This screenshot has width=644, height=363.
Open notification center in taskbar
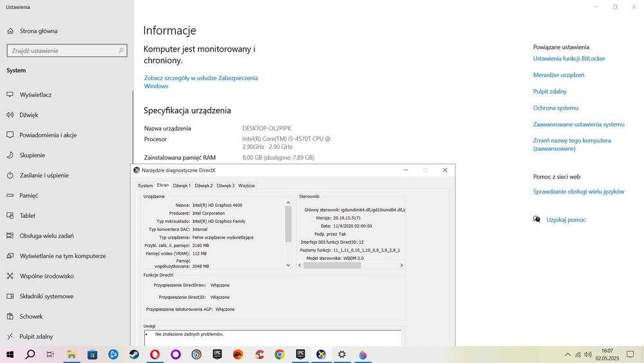(x=630, y=355)
